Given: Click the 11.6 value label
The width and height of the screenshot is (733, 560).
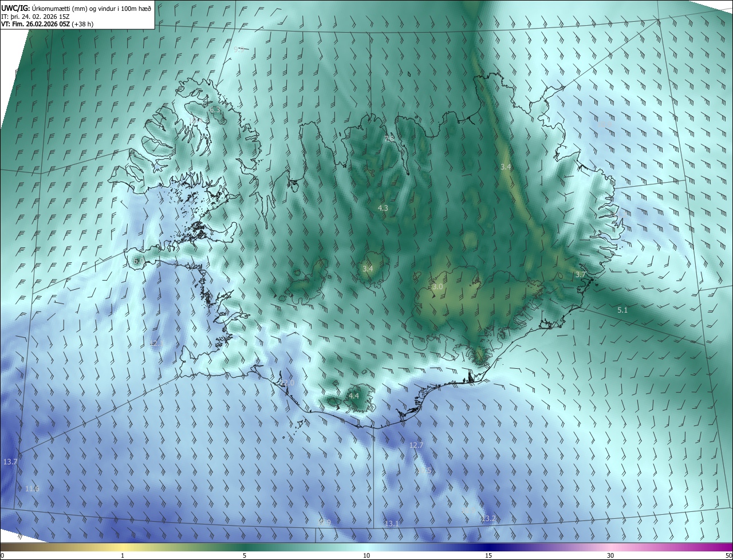Looking at the screenshot, I should (33, 489).
